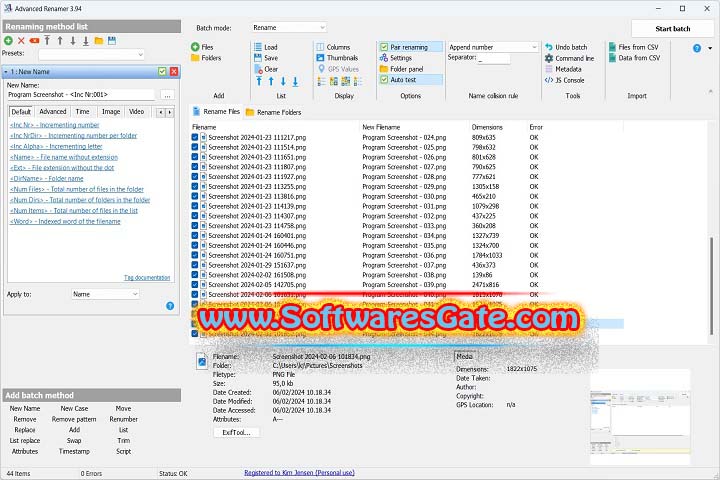The width and height of the screenshot is (720, 480).
Task: Move selected file to top of list
Action: 259,82
